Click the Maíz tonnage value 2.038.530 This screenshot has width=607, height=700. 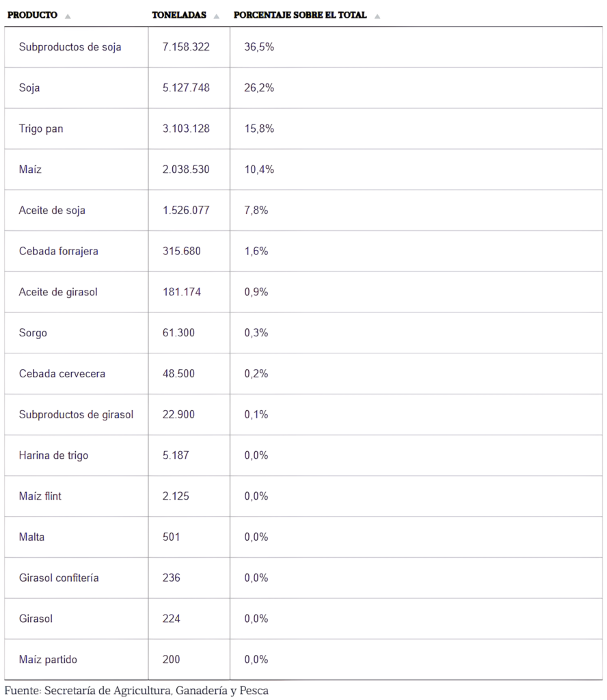coord(186,170)
